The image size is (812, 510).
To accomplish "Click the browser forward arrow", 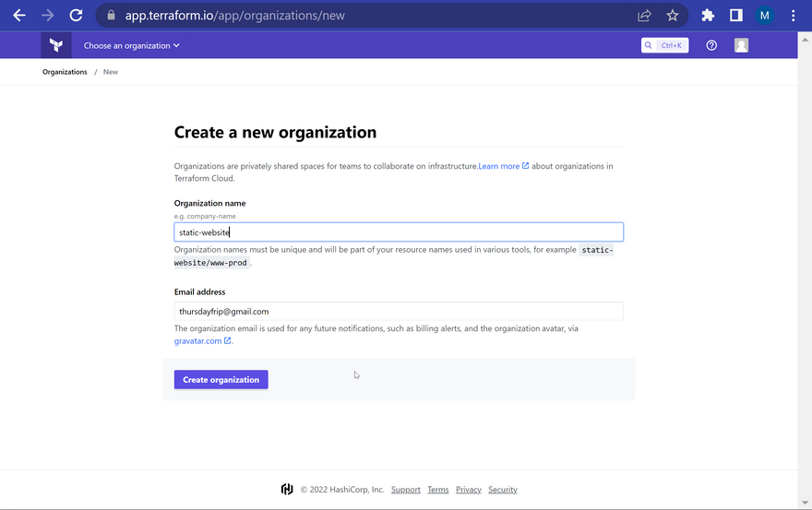I will tap(48, 16).
